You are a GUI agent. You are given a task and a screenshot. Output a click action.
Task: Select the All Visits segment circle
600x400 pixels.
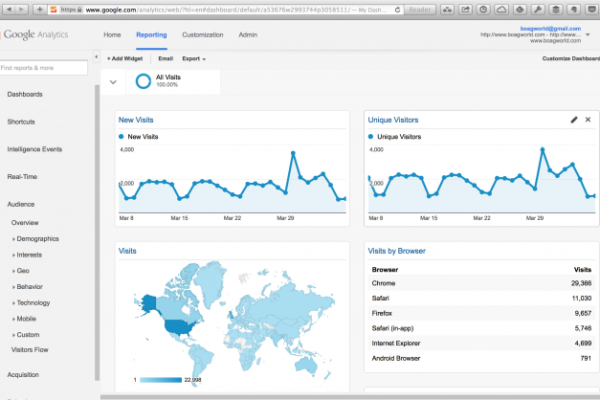tap(143, 81)
